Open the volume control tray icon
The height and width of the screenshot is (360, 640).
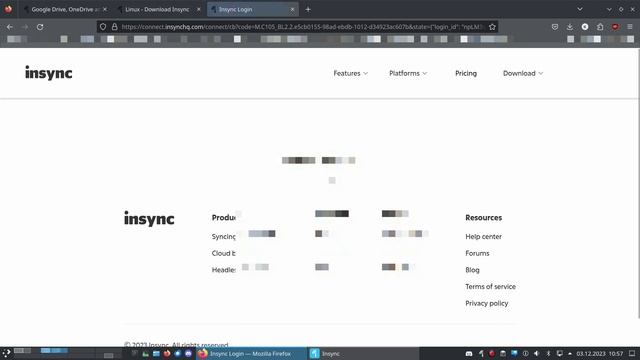pos(537,353)
